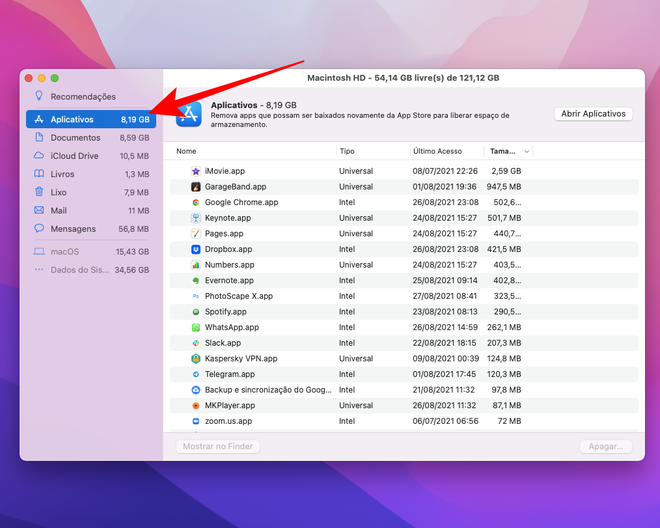Click the 08/07/2021 22:26 access date
The height and width of the screenshot is (528, 660).
point(445,171)
